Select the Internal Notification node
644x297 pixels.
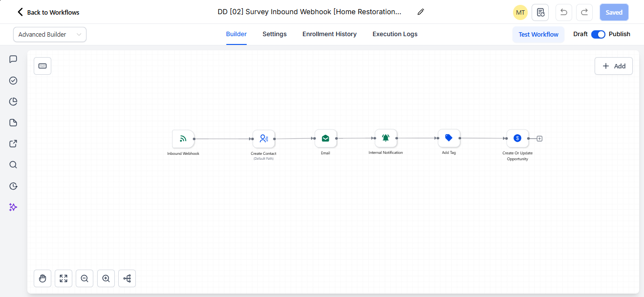(x=386, y=138)
